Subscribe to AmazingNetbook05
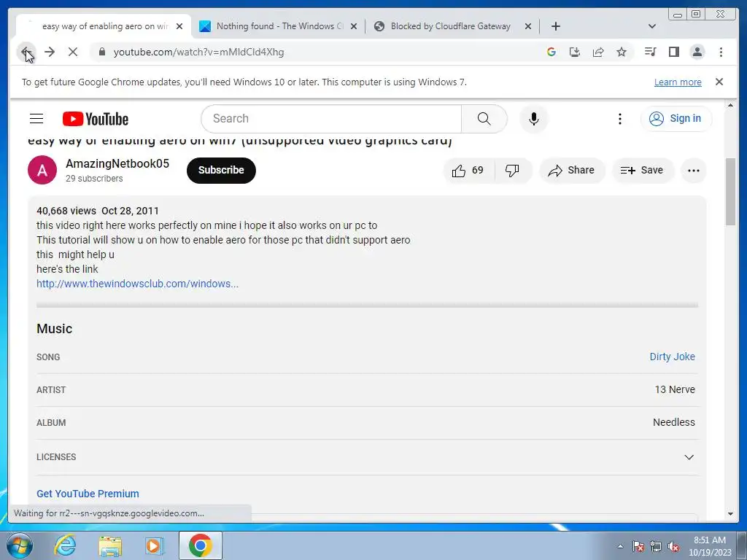This screenshot has height=560, width=747. [221, 170]
